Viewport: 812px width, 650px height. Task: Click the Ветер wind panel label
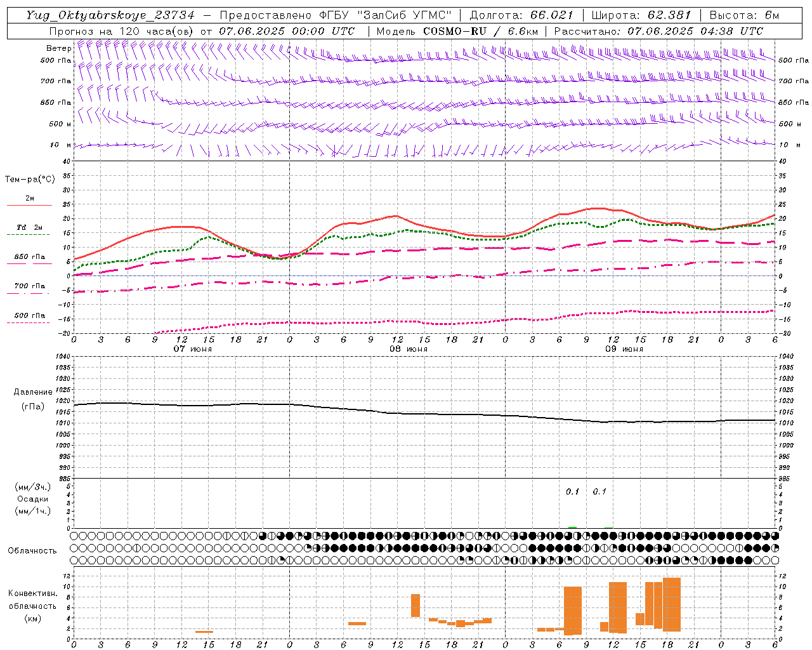[58, 48]
